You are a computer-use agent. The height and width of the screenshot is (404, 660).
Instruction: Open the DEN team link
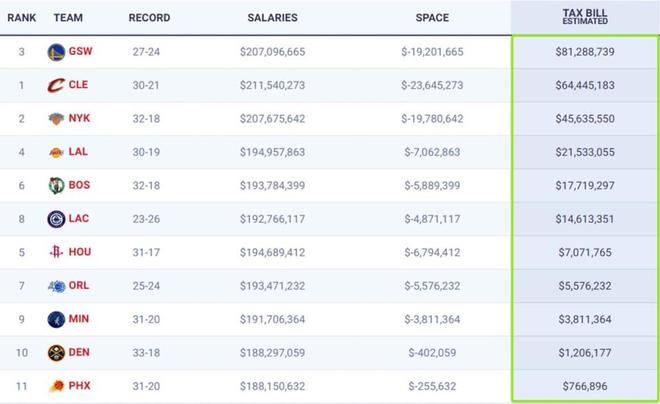[x=80, y=353]
